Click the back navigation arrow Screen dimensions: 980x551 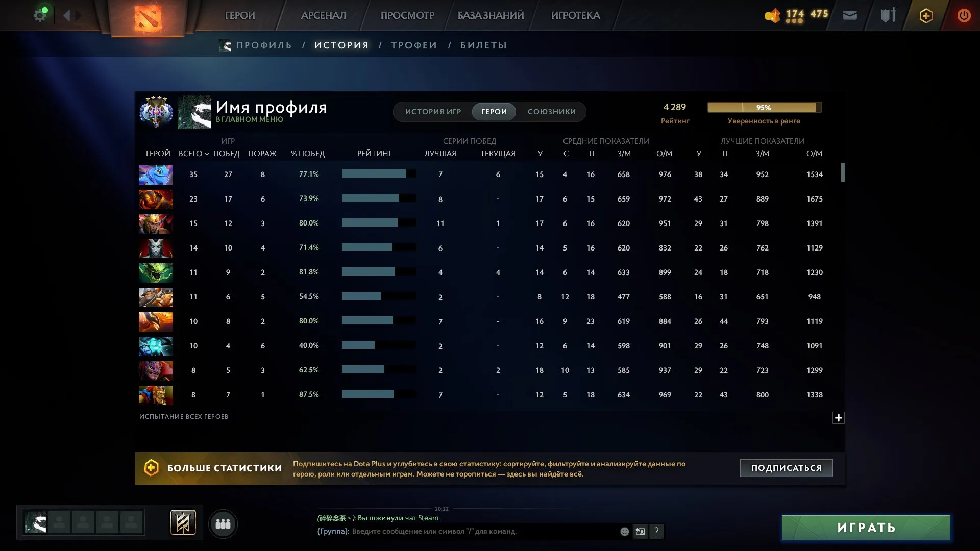click(x=66, y=15)
